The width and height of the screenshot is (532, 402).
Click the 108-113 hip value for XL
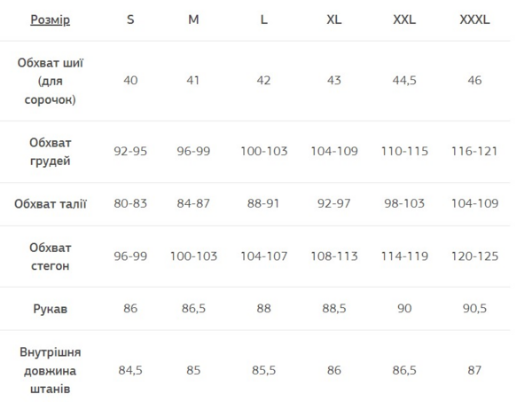coord(334,256)
